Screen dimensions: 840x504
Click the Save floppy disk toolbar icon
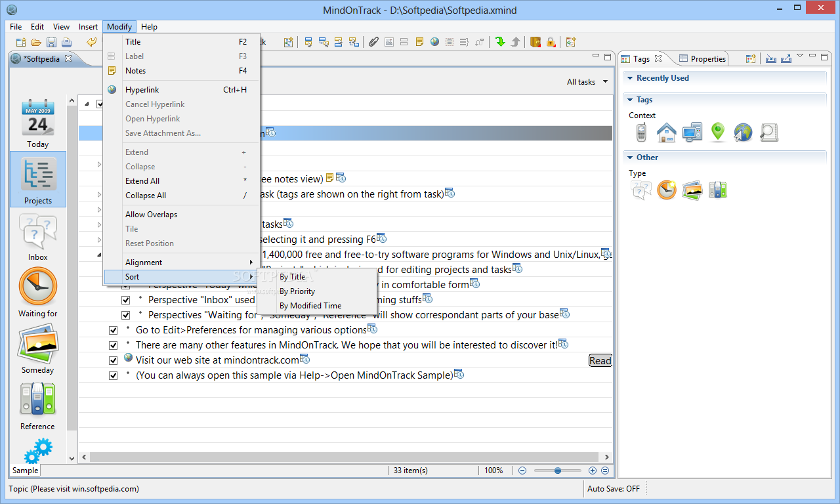[x=51, y=42]
